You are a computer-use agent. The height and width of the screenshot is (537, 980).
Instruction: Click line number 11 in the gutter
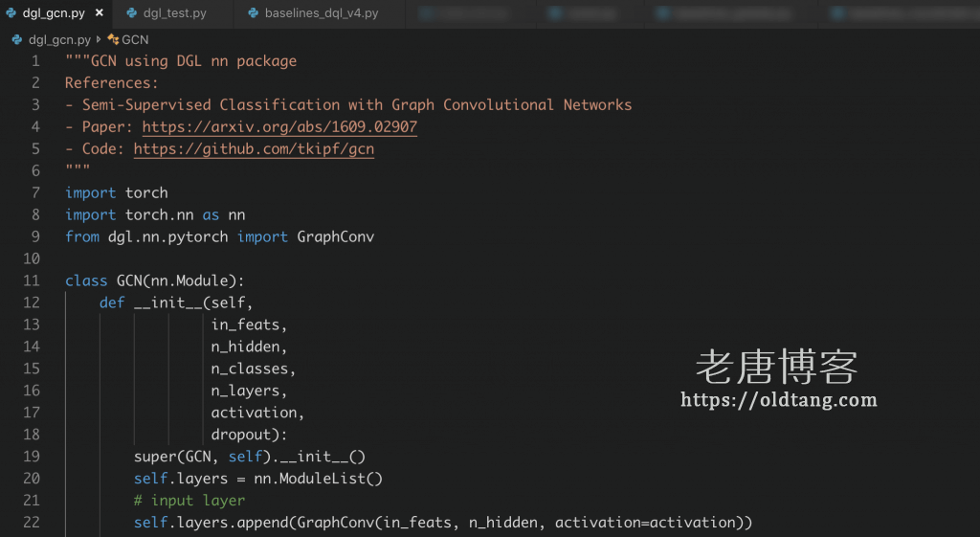point(31,280)
